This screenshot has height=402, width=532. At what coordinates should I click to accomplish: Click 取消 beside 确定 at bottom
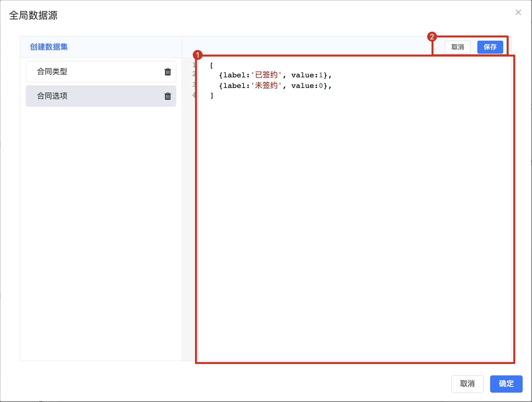pos(467,384)
